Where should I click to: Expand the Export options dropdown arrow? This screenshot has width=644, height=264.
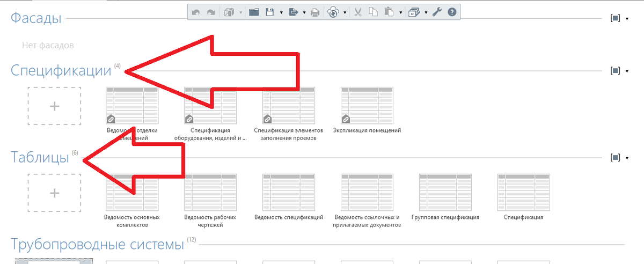point(304,12)
